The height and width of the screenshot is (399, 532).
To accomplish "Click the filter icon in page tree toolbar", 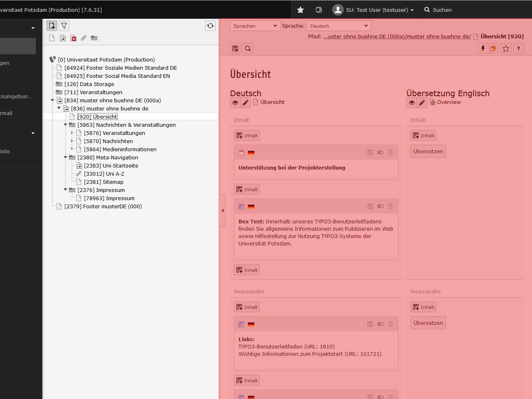I will click(64, 26).
